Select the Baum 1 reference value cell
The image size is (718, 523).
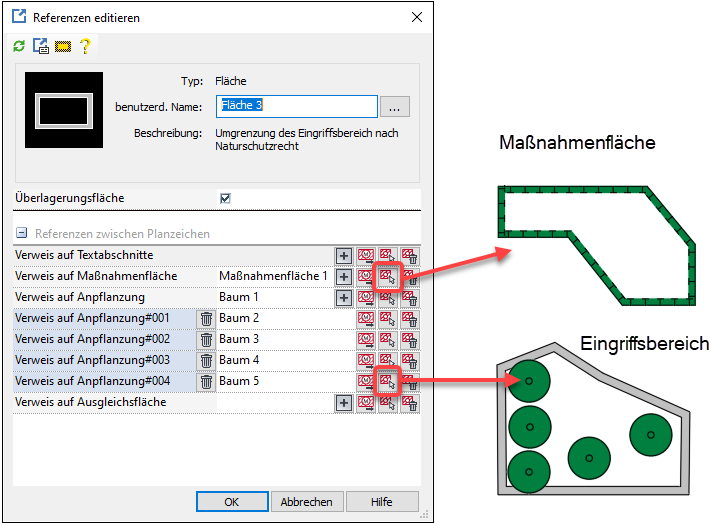270,298
